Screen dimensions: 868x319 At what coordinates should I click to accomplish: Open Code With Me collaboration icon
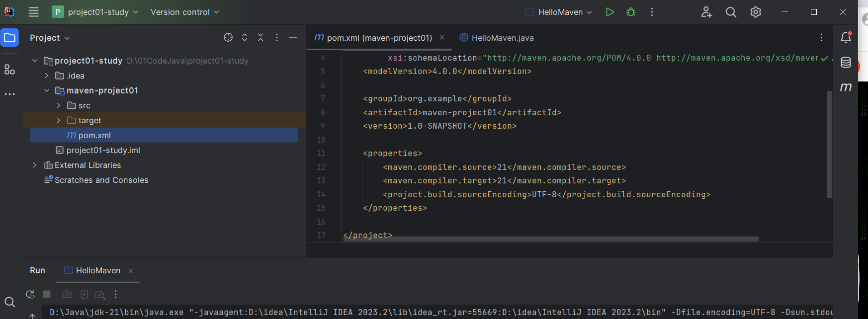706,12
